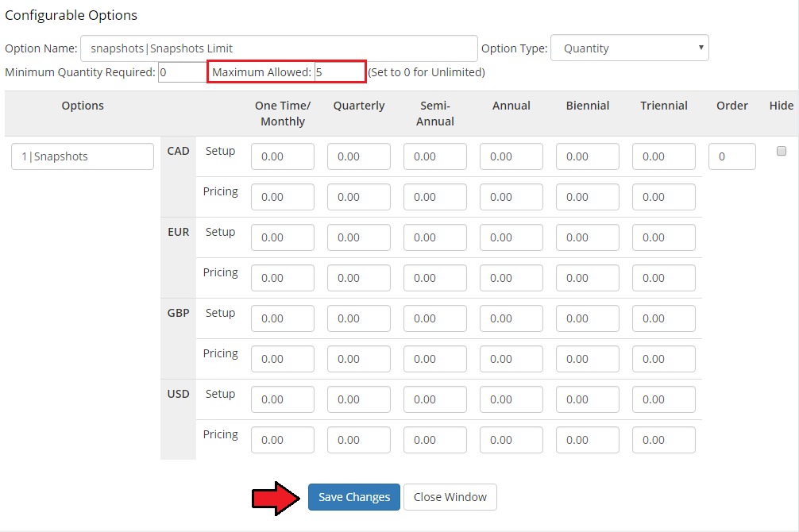This screenshot has width=799, height=532.
Task: Edit USD Setup Biennial field
Action: (588, 399)
